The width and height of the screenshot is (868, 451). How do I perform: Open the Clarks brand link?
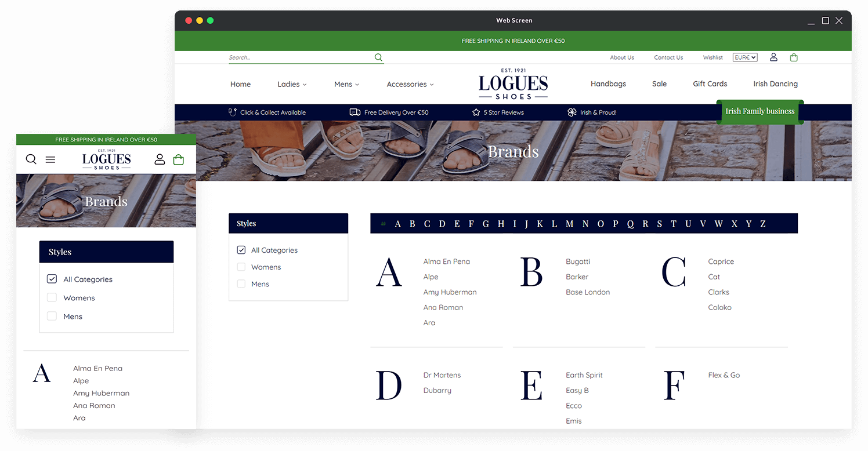(x=718, y=292)
